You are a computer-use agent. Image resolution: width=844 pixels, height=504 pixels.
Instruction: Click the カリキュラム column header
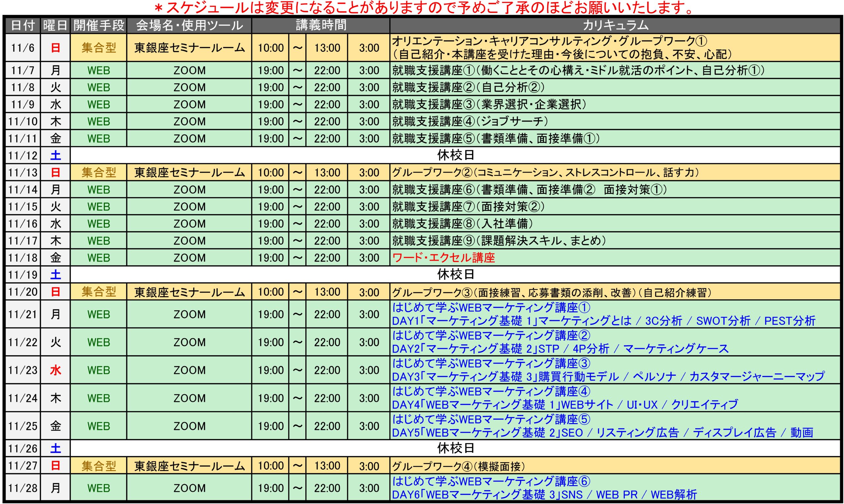[x=615, y=25]
